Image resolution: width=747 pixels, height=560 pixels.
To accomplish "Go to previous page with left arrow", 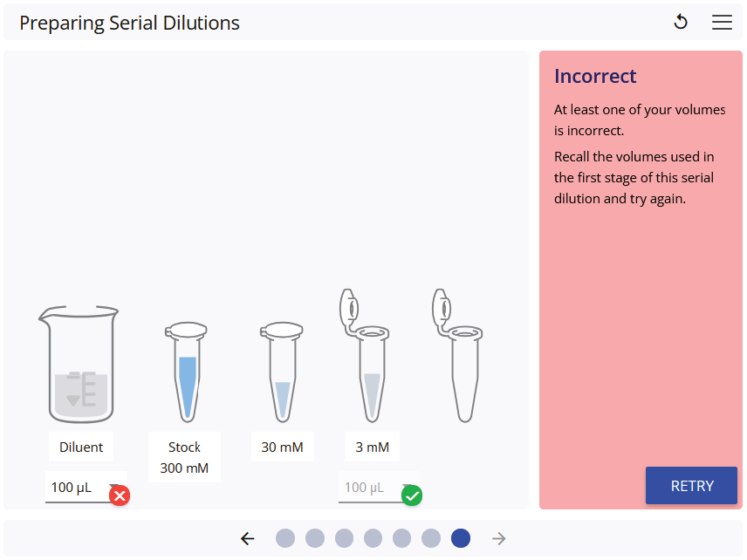I will coord(248,538).
